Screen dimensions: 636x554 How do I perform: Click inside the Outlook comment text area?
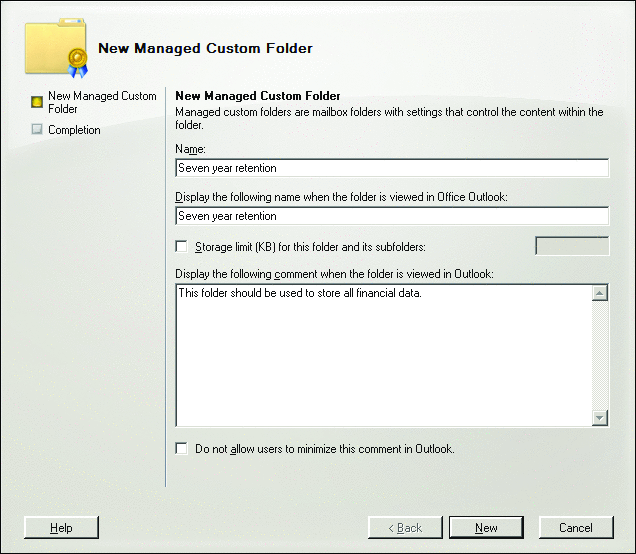[x=383, y=355]
